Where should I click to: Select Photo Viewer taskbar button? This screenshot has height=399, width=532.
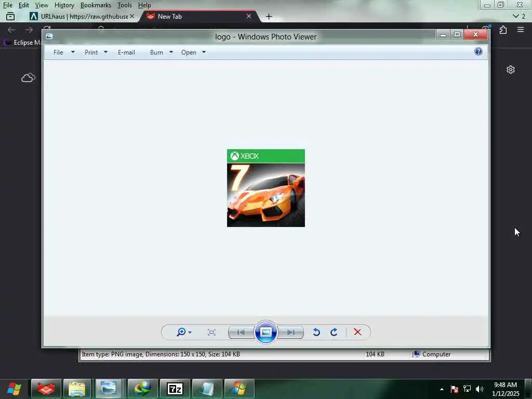point(108,389)
